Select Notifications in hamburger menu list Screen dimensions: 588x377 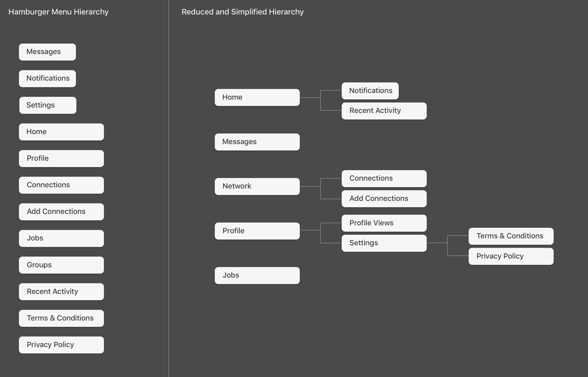[x=48, y=79]
